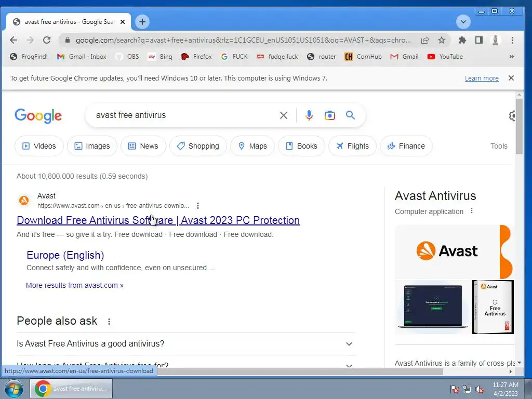The height and width of the screenshot is (399, 532).
Task: Reload the page with the refresh icon
Action: coord(47,40)
